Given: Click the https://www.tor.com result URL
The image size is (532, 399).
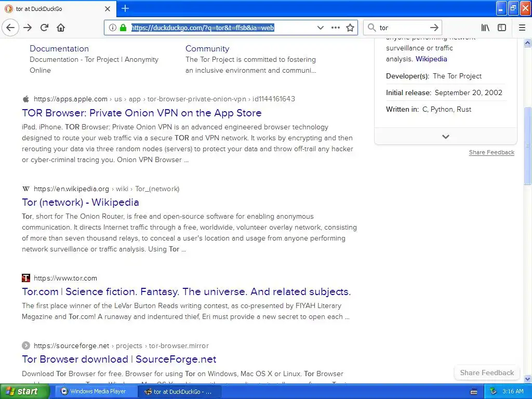Looking at the screenshot, I should point(65,278).
